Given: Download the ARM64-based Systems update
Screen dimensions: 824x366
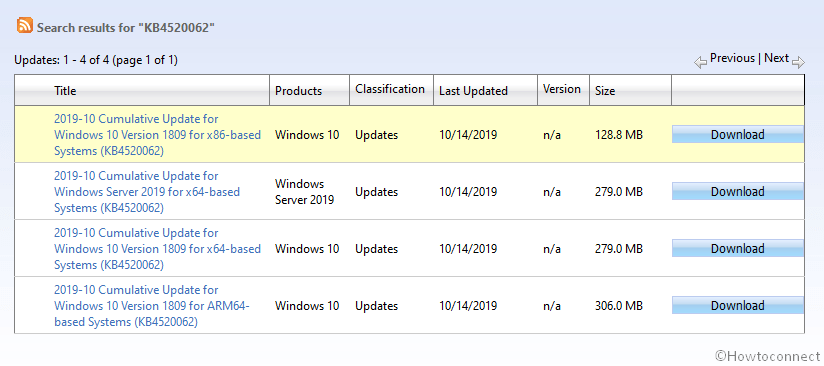Looking at the screenshot, I should click(x=738, y=306).
